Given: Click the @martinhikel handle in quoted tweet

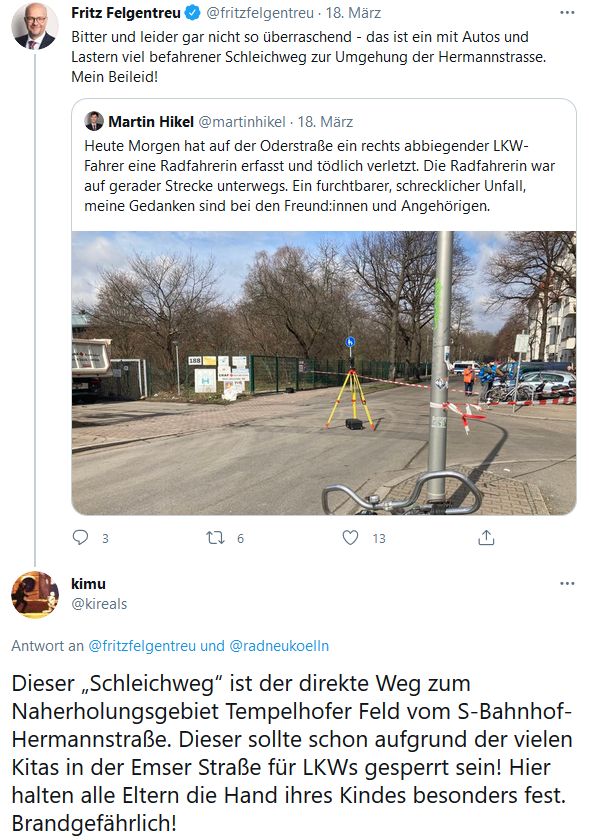Looking at the screenshot, I should (242, 122).
